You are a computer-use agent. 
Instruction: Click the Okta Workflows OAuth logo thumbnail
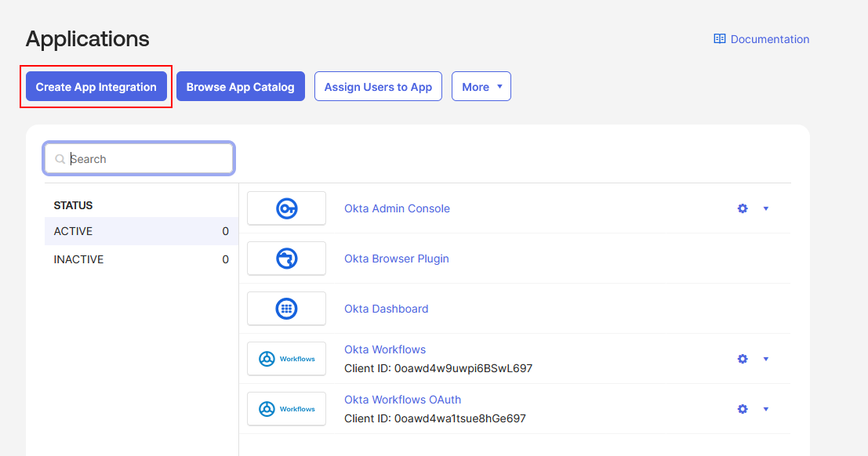tap(286, 409)
